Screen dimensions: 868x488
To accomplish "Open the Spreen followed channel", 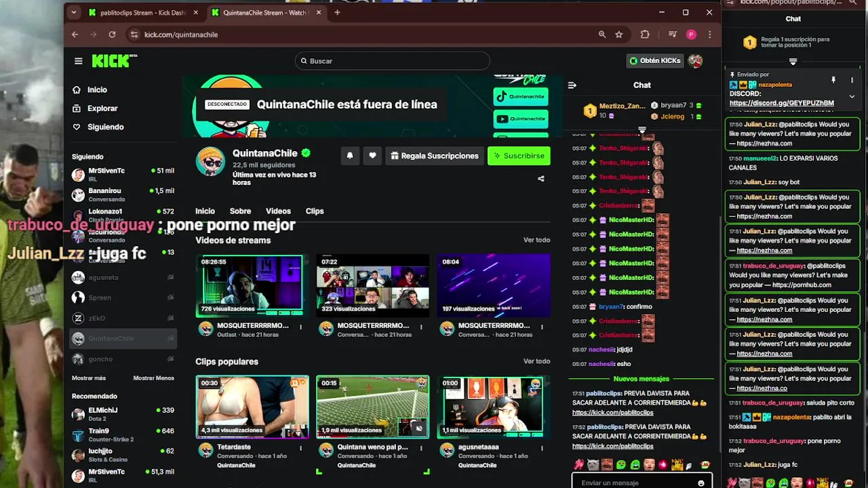I will click(x=123, y=298).
